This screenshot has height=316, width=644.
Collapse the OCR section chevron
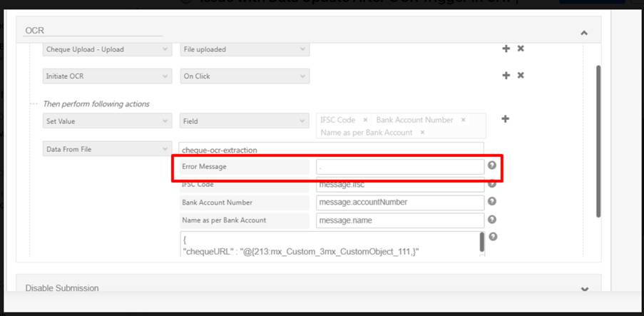click(584, 33)
